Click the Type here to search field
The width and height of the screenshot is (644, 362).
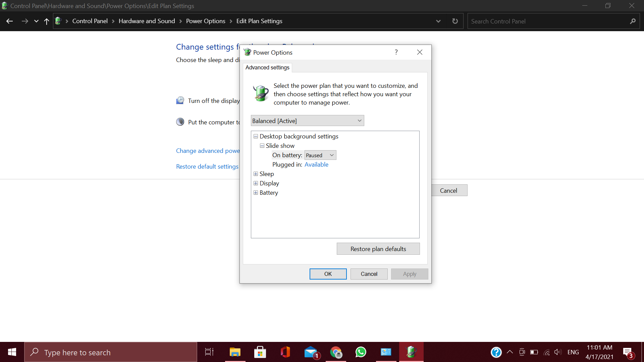point(111,352)
